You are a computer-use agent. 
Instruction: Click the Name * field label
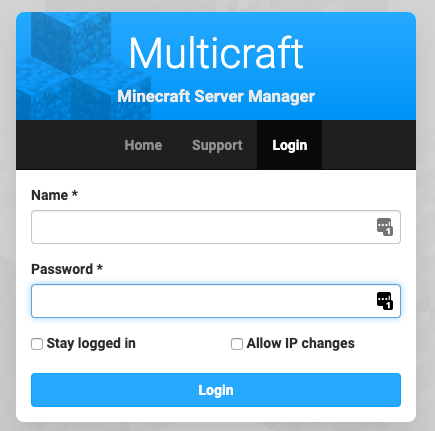pyautogui.click(x=54, y=195)
